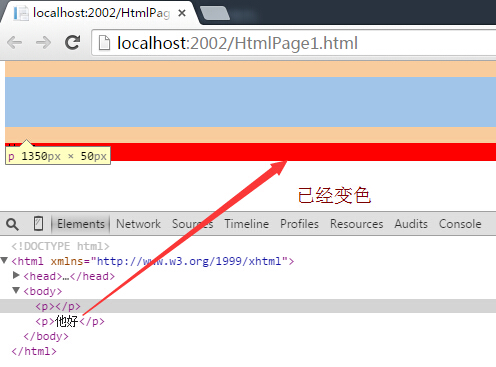Toggle the device mode phone icon

coord(38,223)
